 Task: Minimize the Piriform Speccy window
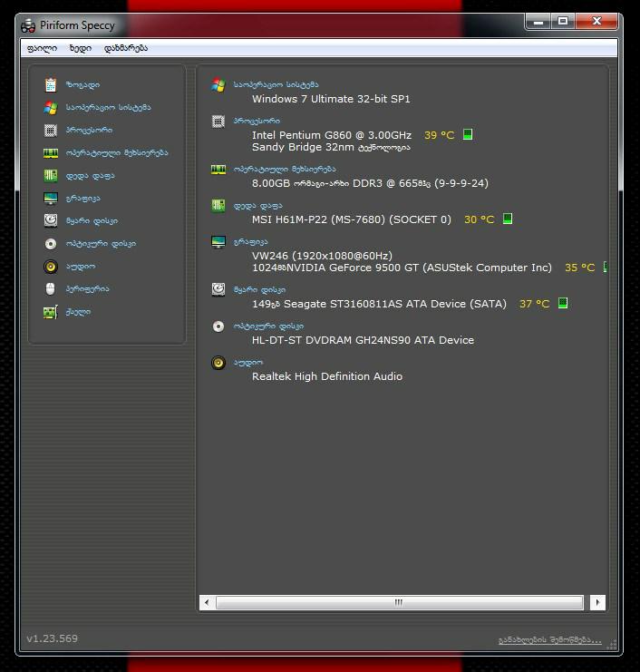click(538, 21)
